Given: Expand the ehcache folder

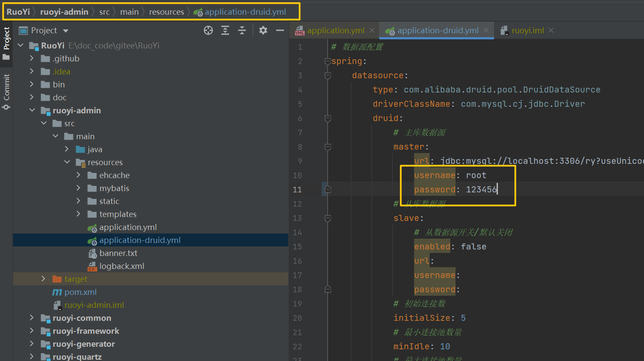Looking at the screenshot, I should click(78, 175).
